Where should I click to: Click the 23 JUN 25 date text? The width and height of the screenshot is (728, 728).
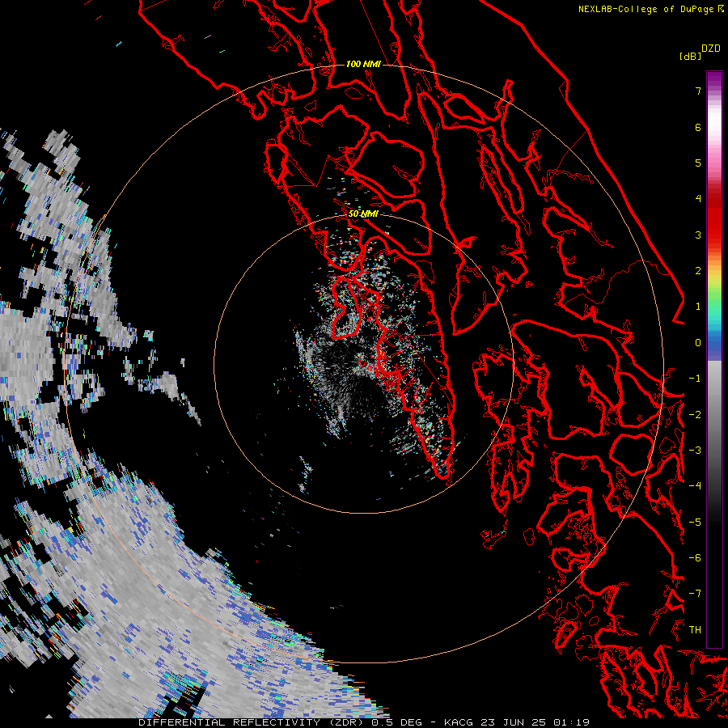tap(514, 722)
